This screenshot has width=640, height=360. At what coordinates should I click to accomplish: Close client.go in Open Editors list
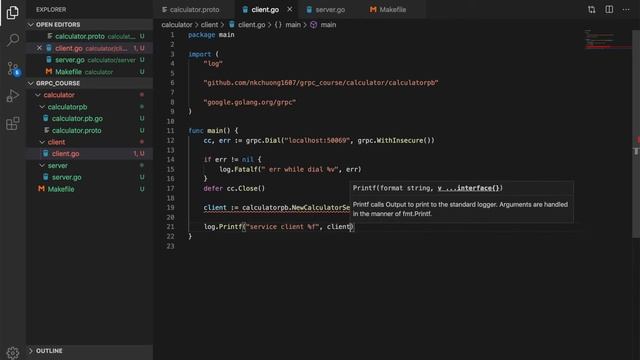point(39,48)
